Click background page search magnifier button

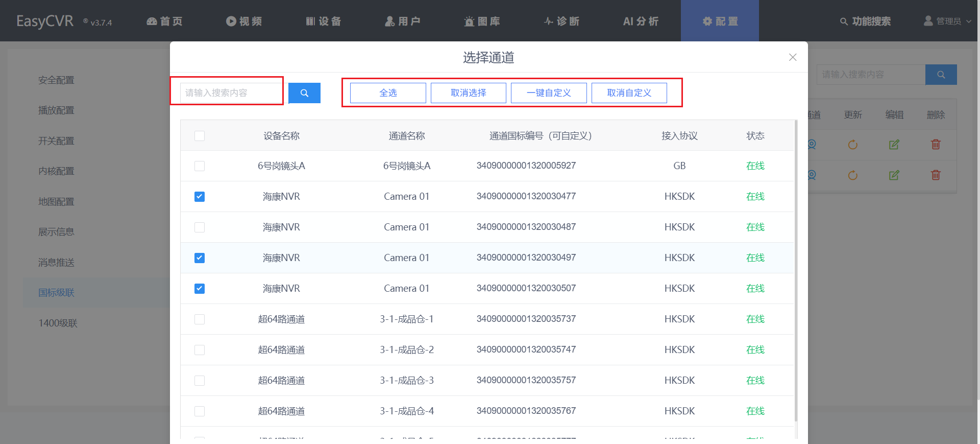941,75
